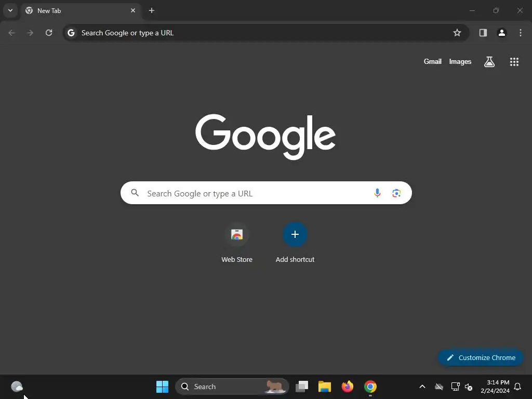Open notifications bell icon
This screenshot has height=399, width=532.
pyautogui.click(x=518, y=387)
